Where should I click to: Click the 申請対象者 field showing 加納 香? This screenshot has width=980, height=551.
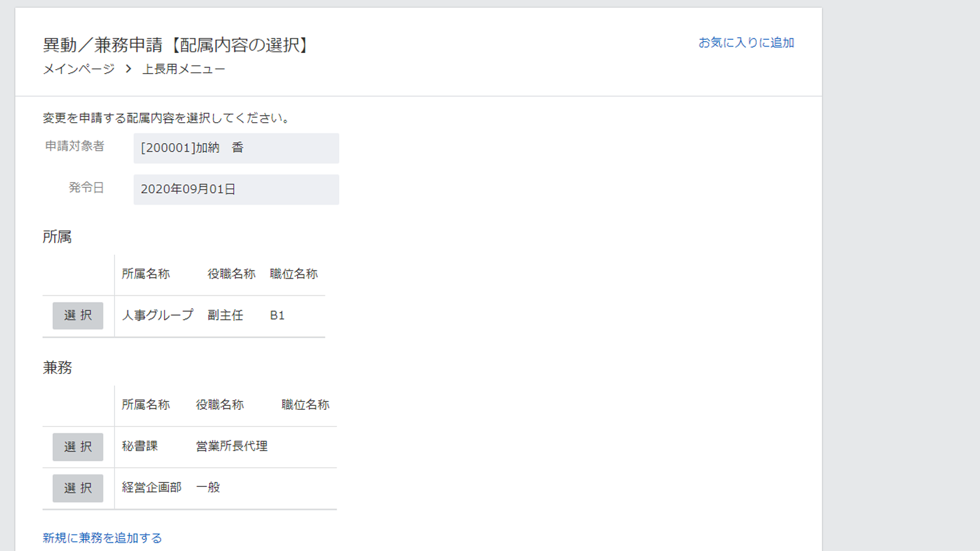(236, 148)
